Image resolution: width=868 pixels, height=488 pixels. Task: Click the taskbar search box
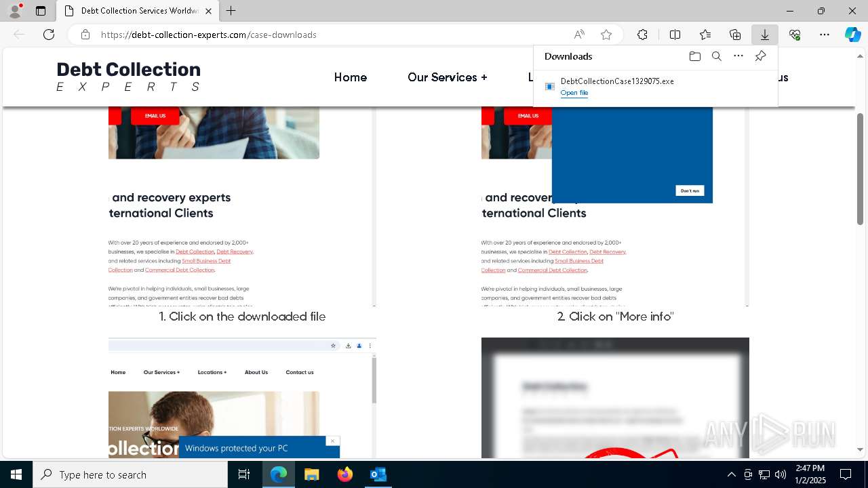(130, 474)
